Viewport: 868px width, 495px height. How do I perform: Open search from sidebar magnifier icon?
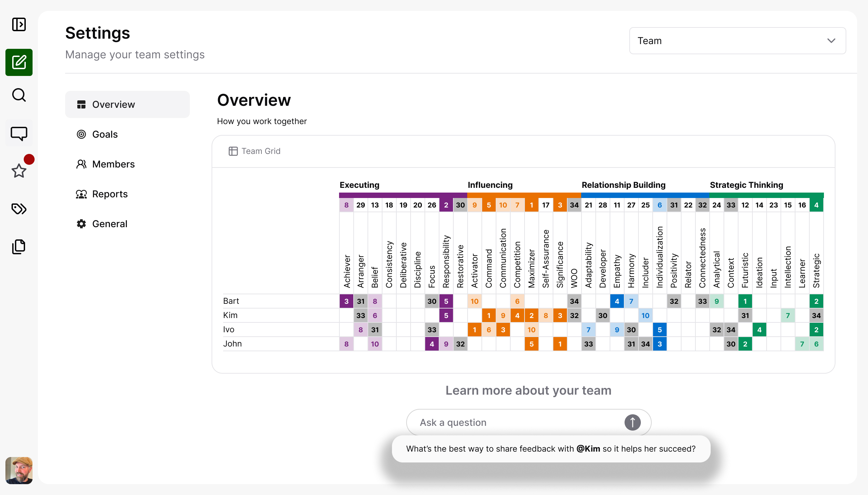click(19, 95)
